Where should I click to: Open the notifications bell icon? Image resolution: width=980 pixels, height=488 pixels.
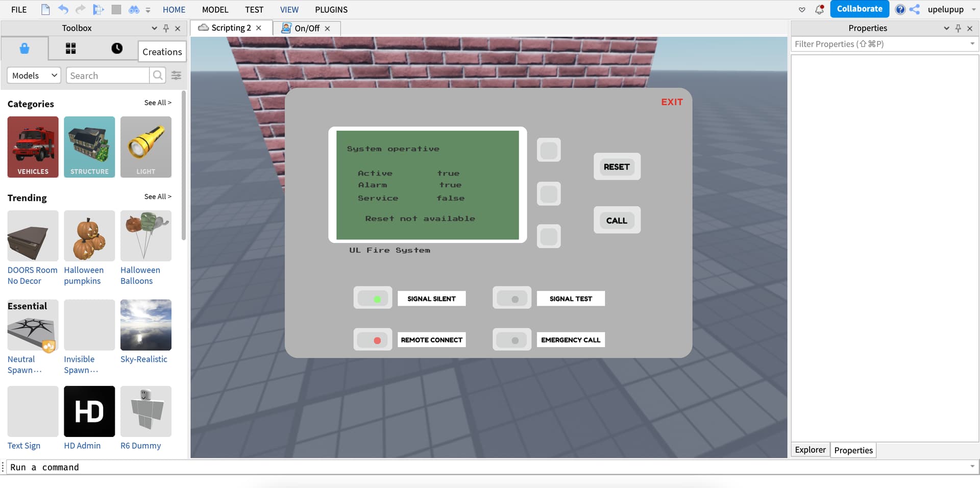pos(820,9)
